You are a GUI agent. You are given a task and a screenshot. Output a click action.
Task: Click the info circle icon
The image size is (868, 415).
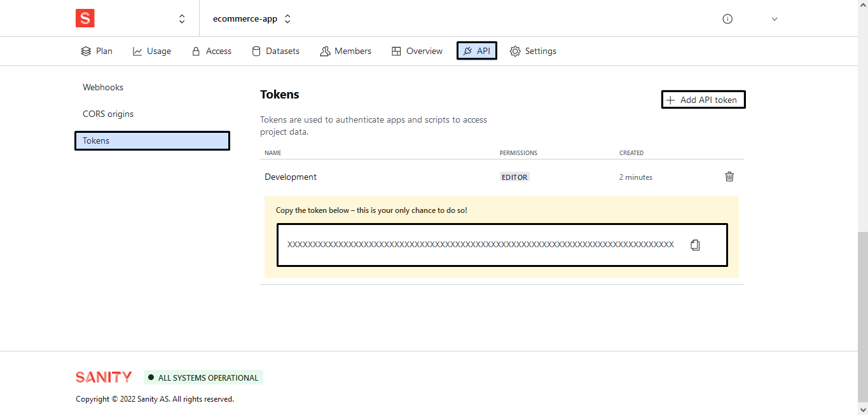727,19
